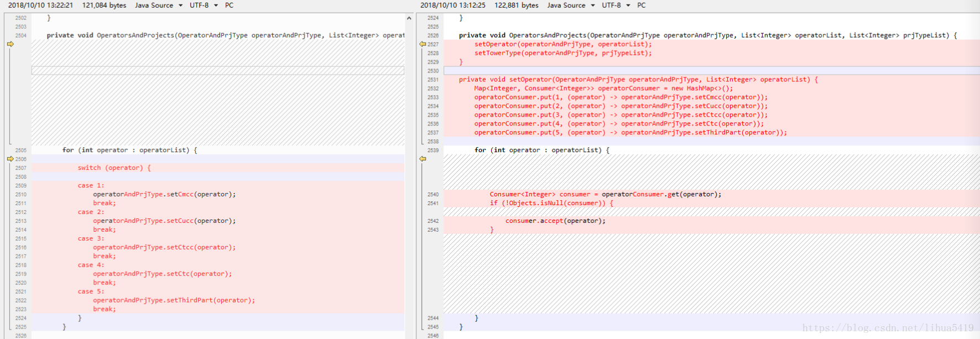Screen dimensions: 980x339
Task: Click 'case 3:' on left line 2515
Action: 91,238
